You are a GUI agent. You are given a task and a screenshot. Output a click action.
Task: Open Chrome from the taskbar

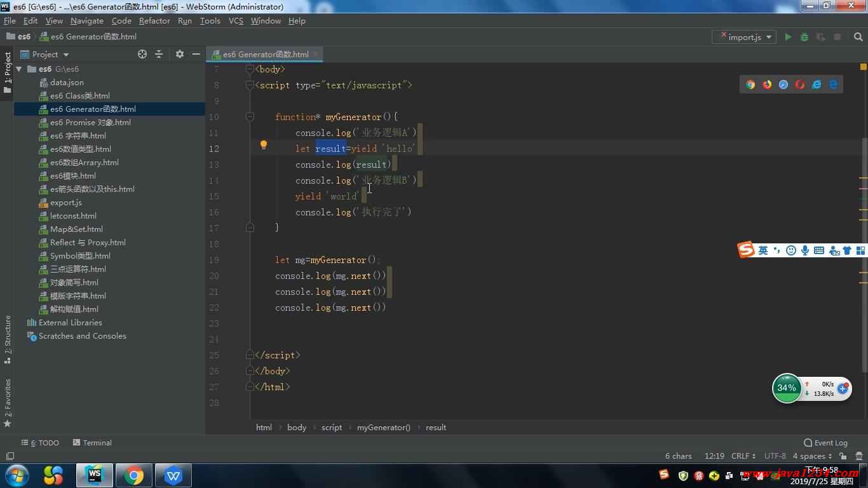(134, 475)
